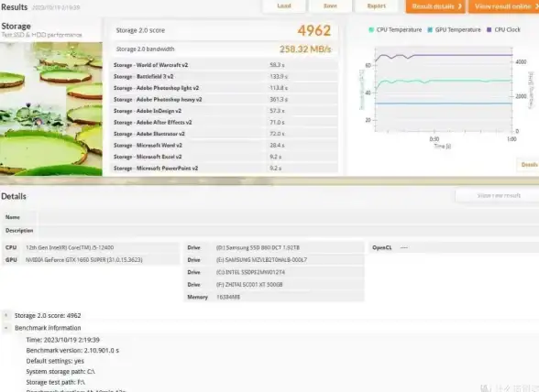Toggle CPU Temperature legend swatch
539x392 pixels.
(371, 30)
